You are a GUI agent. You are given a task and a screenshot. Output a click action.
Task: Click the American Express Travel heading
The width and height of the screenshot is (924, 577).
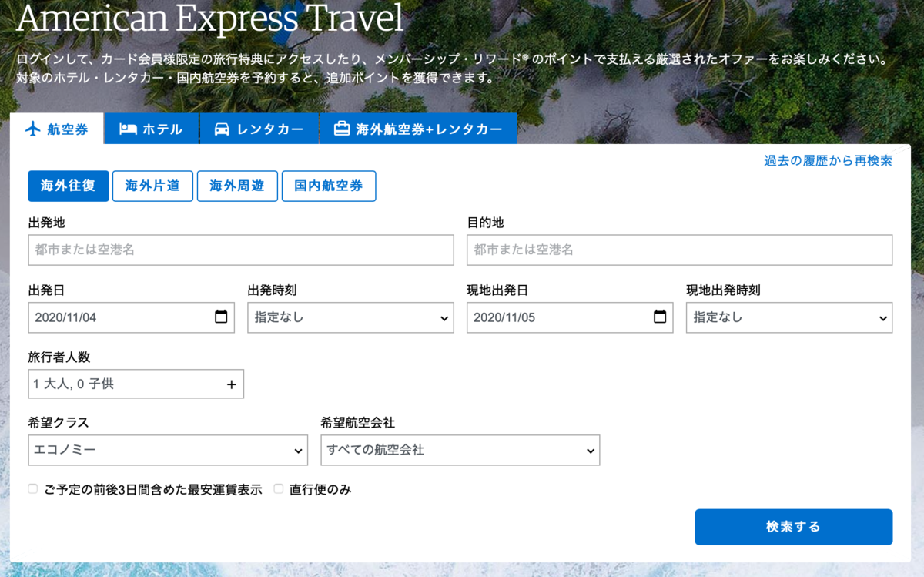click(x=209, y=18)
